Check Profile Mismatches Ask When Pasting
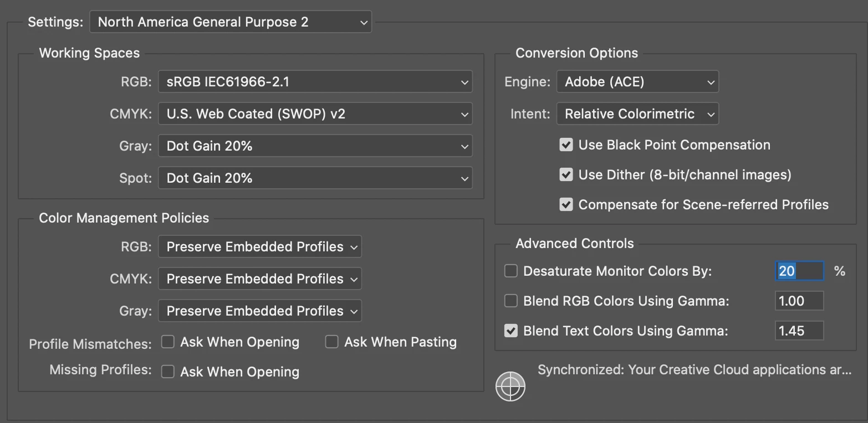The height and width of the screenshot is (423, 868). pos(331,342)
